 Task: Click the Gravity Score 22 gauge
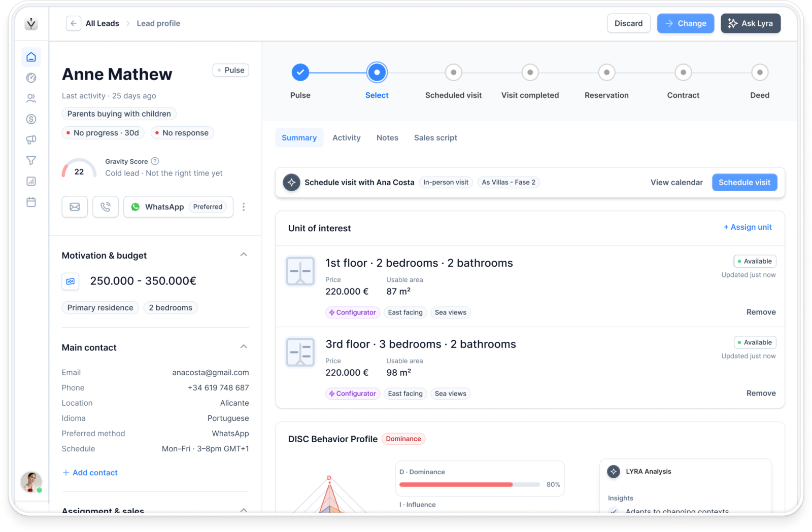[x=79, y=169]
